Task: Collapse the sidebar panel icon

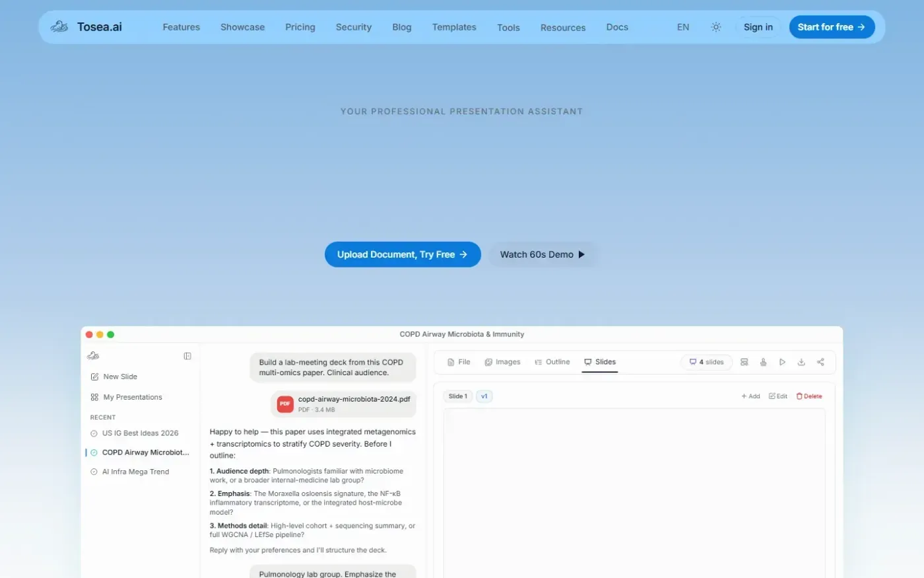Action: [x=187, y=356]
